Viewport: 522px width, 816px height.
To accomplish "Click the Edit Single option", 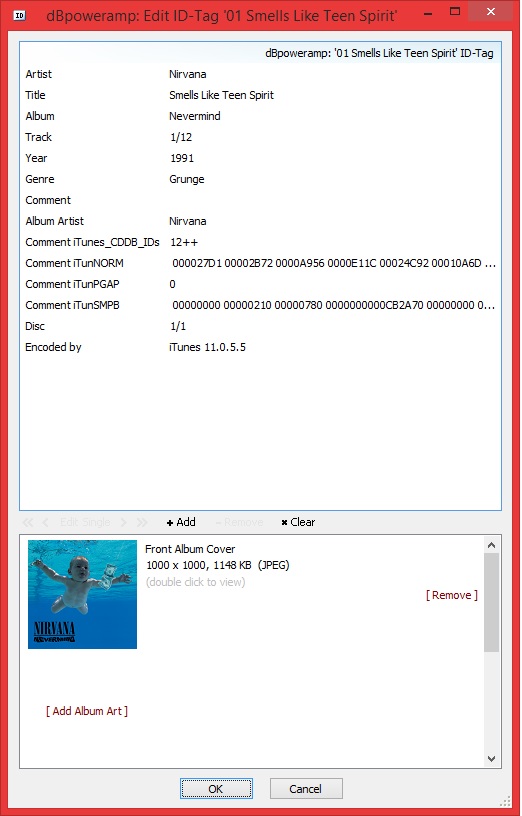I will [85, 522].
